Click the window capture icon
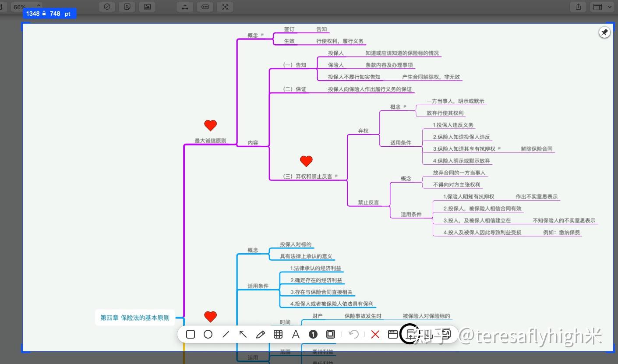 393,334
